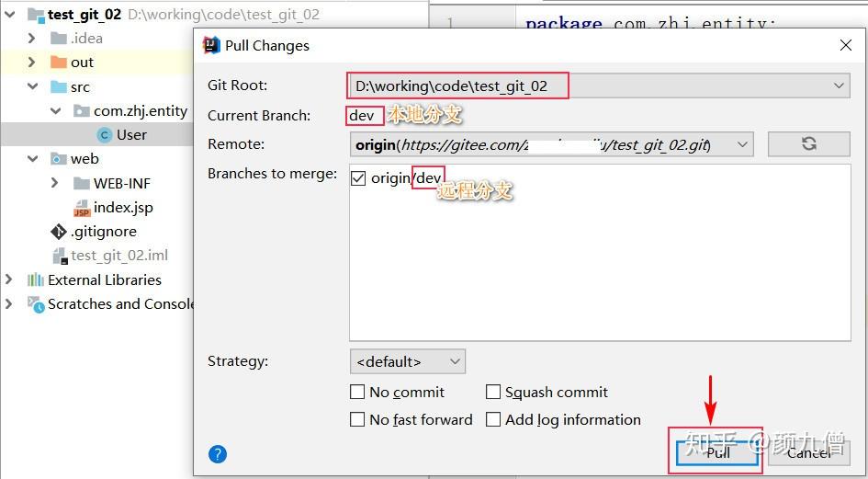Click the com.zhj.entity package icon

[x=82, y=111]
